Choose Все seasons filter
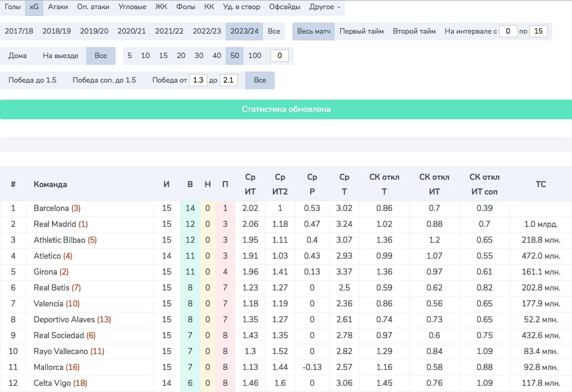572x392 pixels. click(274, 31)
